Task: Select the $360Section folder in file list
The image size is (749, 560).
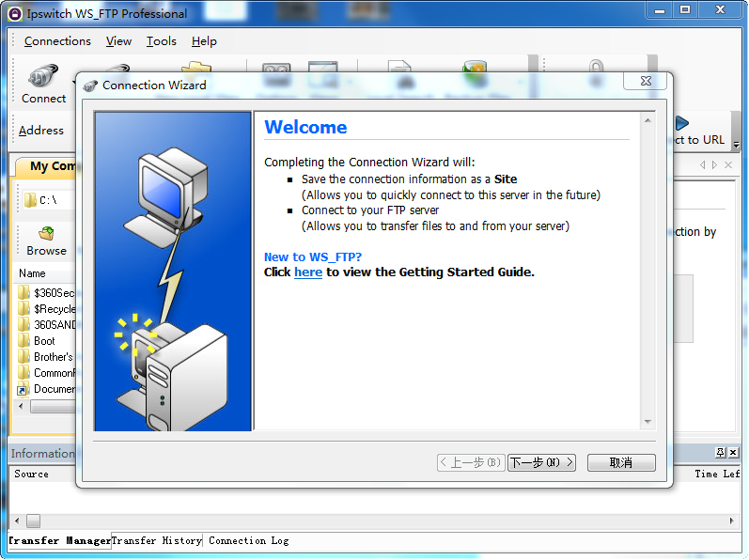Action: click(47, 293)
